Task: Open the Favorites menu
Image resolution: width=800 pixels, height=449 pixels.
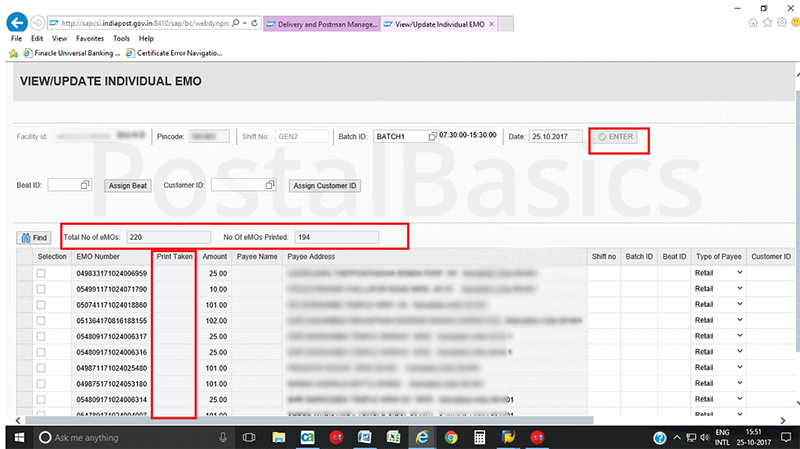Action: pyautogui.click(x=89, y=38)
